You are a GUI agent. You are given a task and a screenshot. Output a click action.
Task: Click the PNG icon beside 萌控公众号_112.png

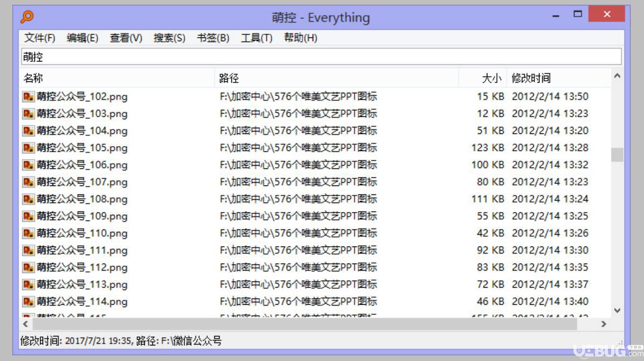[x=29, y=267]
